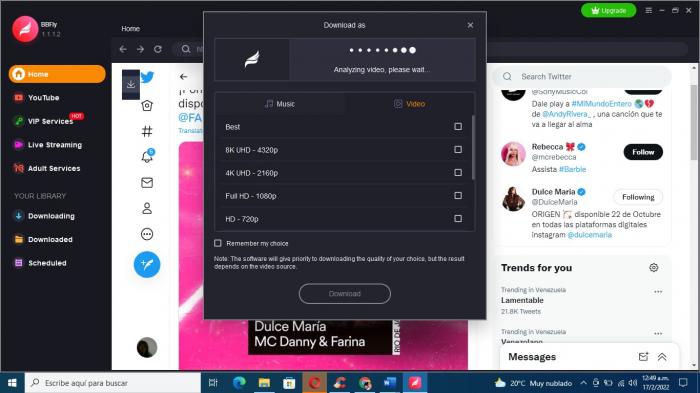This screenshot has height=393, width=700.
Task: Open the hamburger menu in title bar
Action: 649,10
